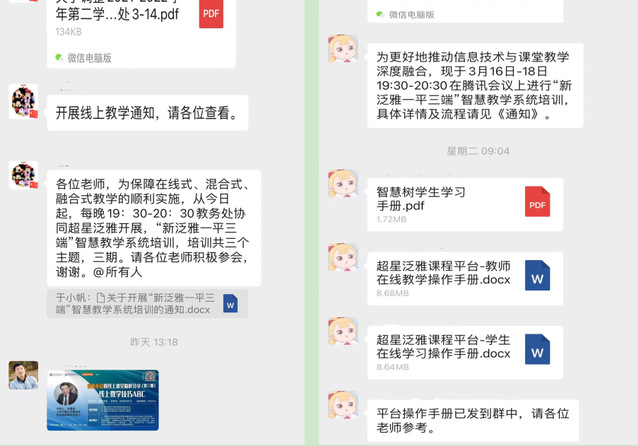Tap blonde girl avatar beside 平台操作手册 message
The height and width of the screenshot is (446, 638).
click(x=343, y=405)
